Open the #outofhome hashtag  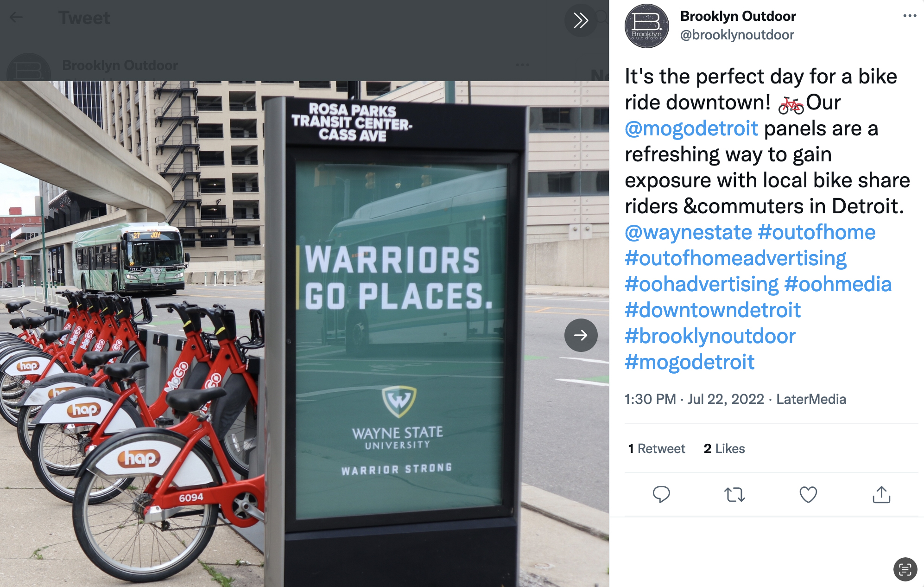[x=816, y=232]
